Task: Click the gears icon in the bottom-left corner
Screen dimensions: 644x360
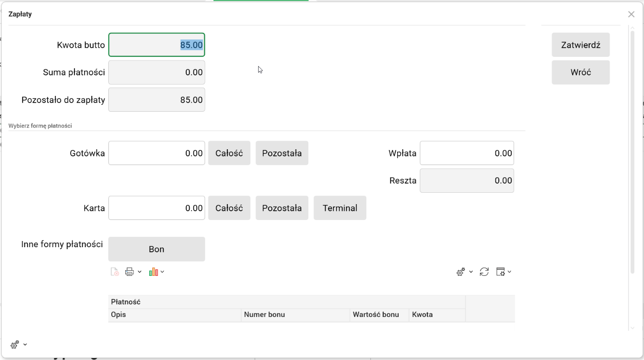Action: pyautogui.click(x=15, y=345)
